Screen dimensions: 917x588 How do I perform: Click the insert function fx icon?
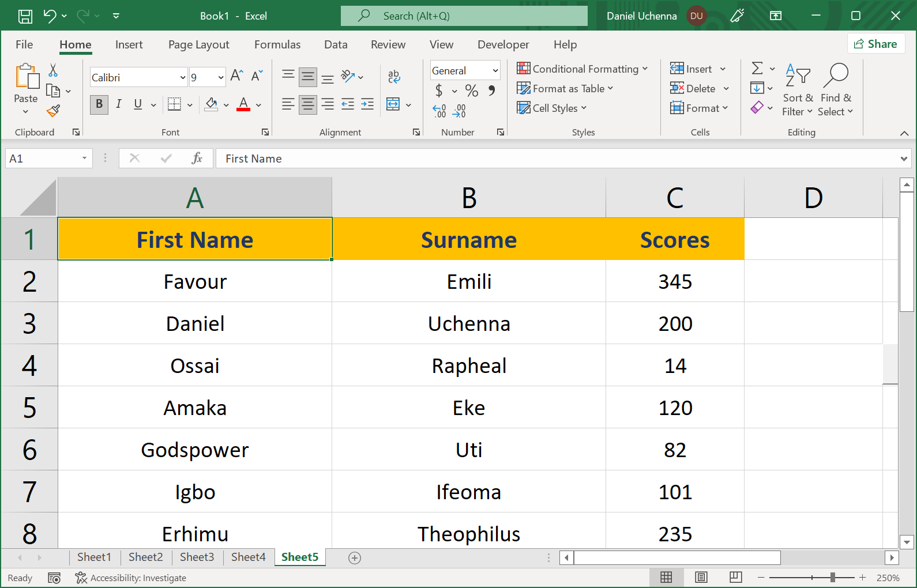tap(197, 159)
